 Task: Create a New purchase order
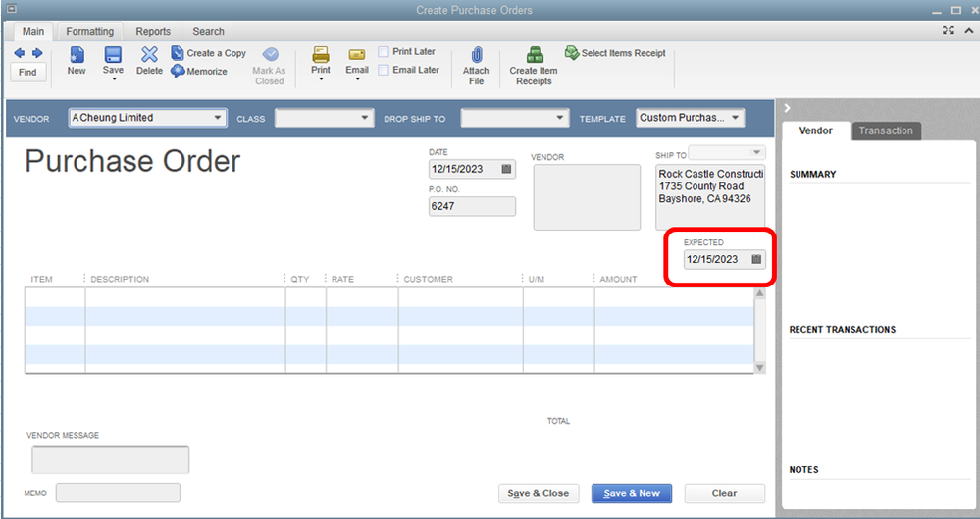(x=77, y=61)
